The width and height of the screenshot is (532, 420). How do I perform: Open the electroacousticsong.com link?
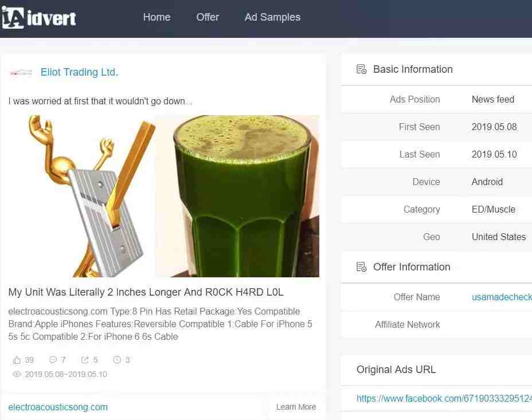click(x=58, y=407)
